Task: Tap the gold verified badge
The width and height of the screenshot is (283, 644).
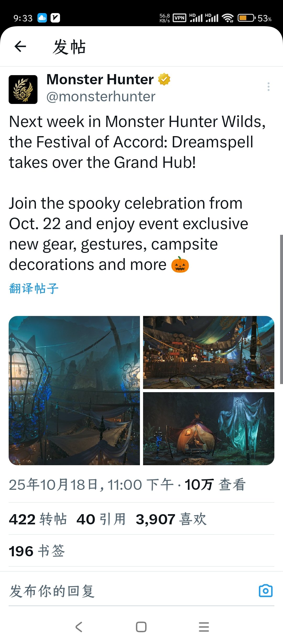Action: [x=164, y=79]
